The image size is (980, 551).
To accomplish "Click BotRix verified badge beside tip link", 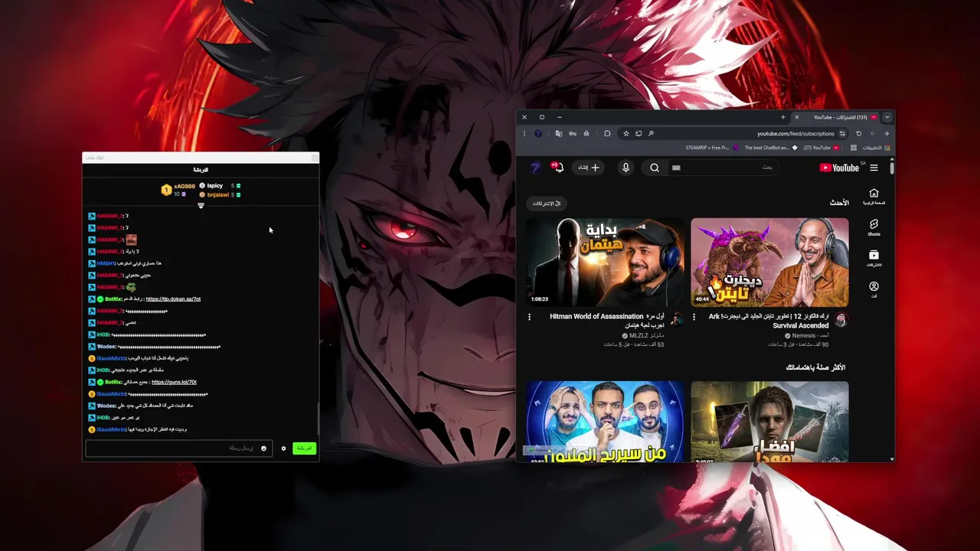I will point(100,299).
